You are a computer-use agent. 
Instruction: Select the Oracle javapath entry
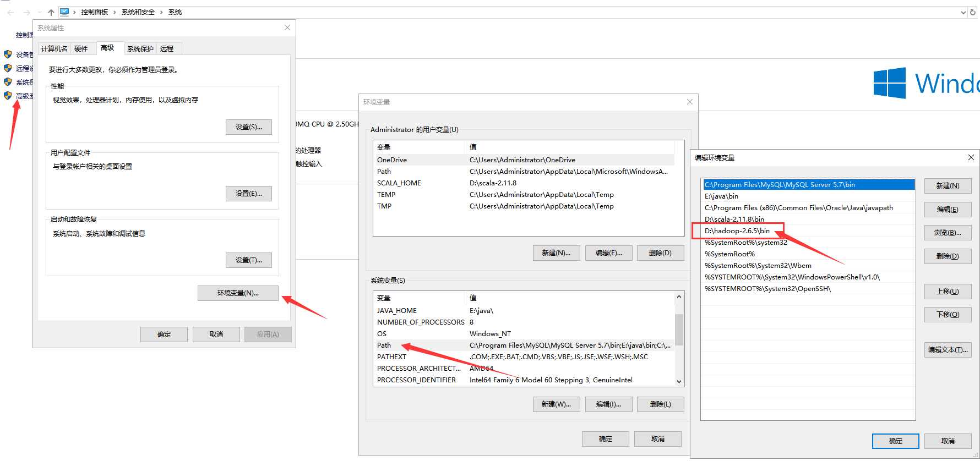point(808,208)
